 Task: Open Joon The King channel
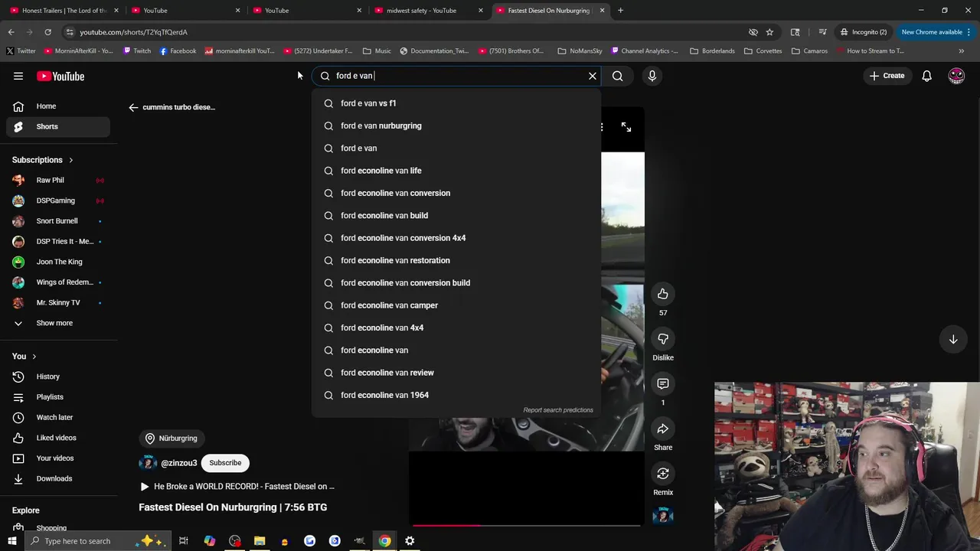pyautogui.click(x=57, y=262)
